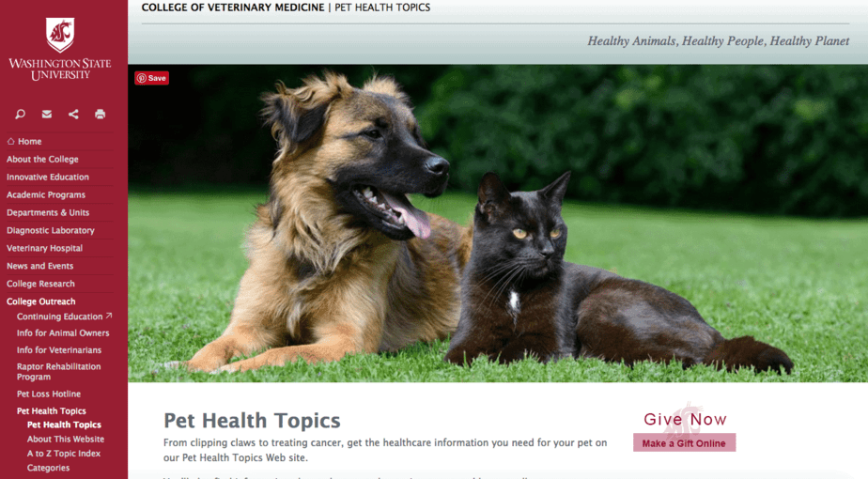Click the dog and cat banner photo
This screenshot has width=868, height=479.
[498, 224]
